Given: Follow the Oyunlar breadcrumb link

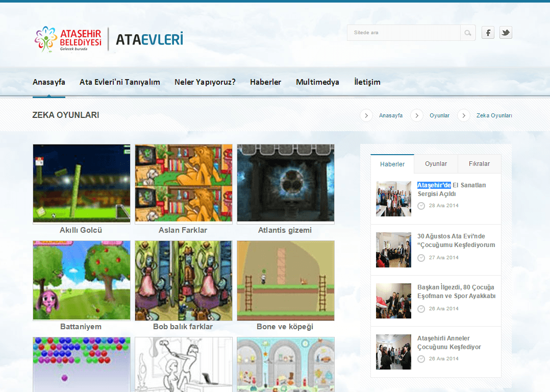Looking at the screenshot, I should pos(439,115).
